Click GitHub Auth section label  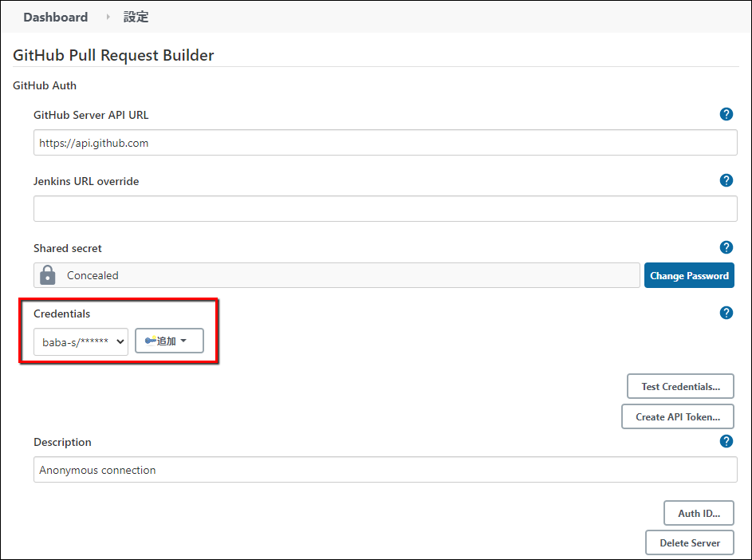click(x=45, y=85)
